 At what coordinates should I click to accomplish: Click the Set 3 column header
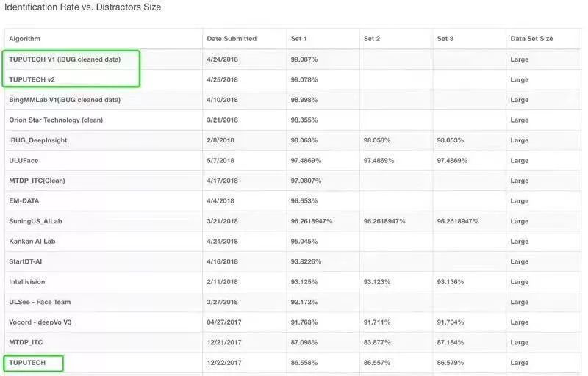[x=445, y=39]
